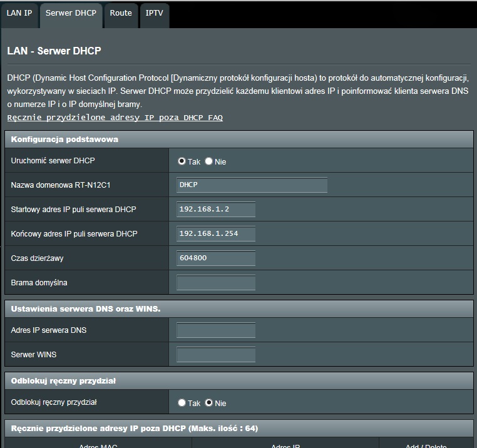Select Nie for Uruchomić serwer DHCP
The image size is (477, 448).
(208, 161)
